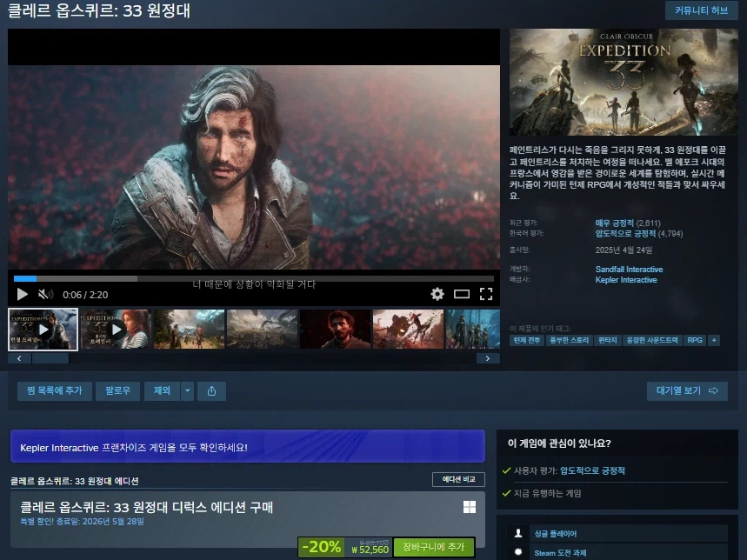Screen dimensions: 747x560
Task: Select the 풍부한 스토리 tag
Action: 569,340
